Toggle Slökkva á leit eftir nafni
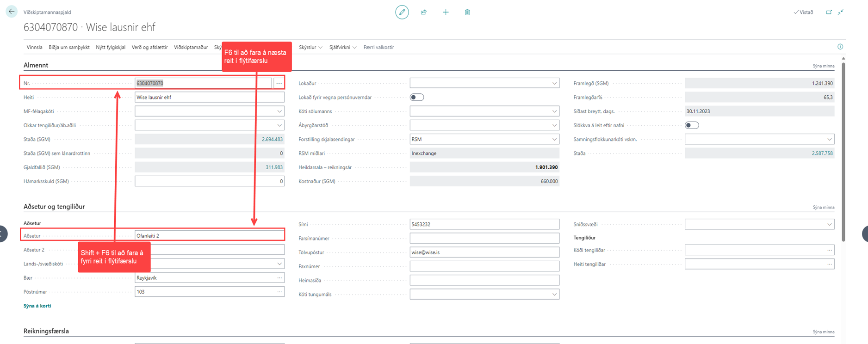The image size is (868, 344). tap(691, 125)
